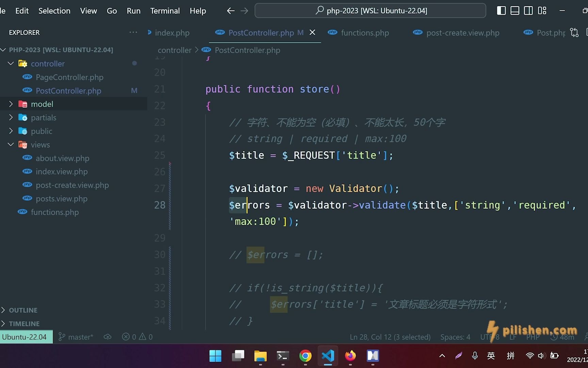
Task: Toggle the secondary sidebar
Action: click(528, 11)
